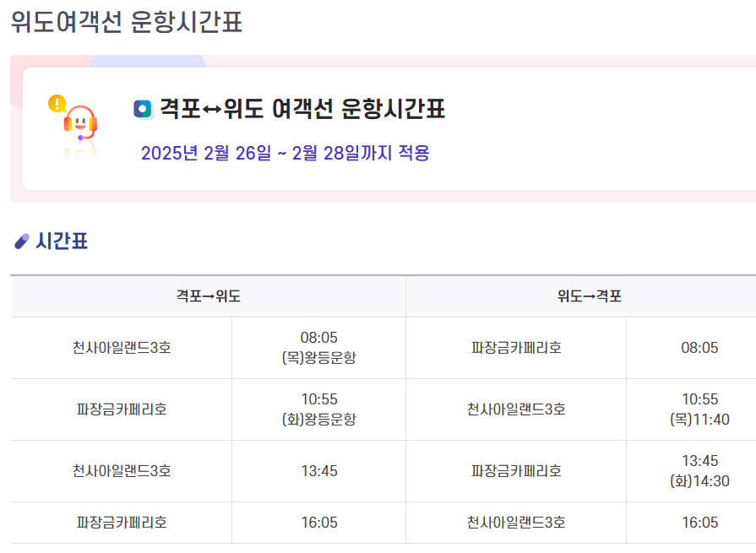Viewport: 756px width, 553px height.
Task: Click the pencil icon next to 시간표
Action: point(22,241)
